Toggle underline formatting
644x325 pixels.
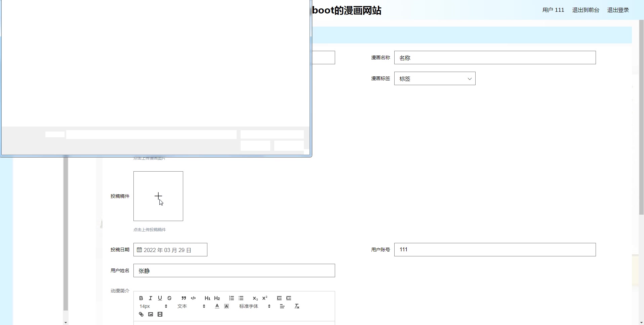click(160, 298)
